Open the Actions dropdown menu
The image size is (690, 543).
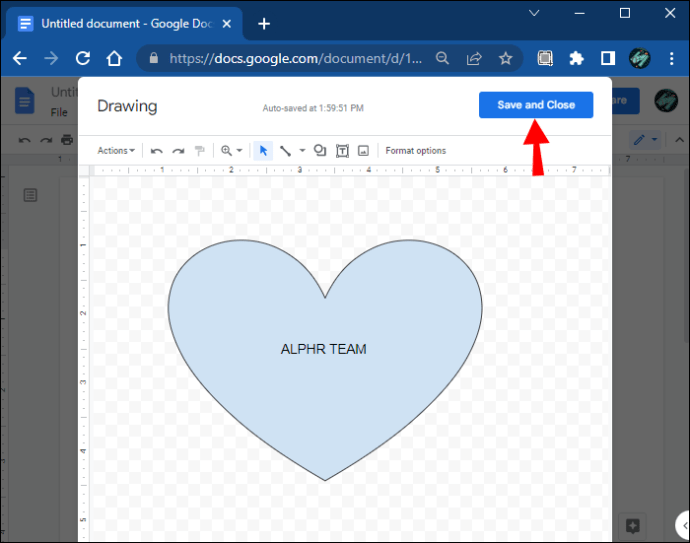(x=116, y=150)
